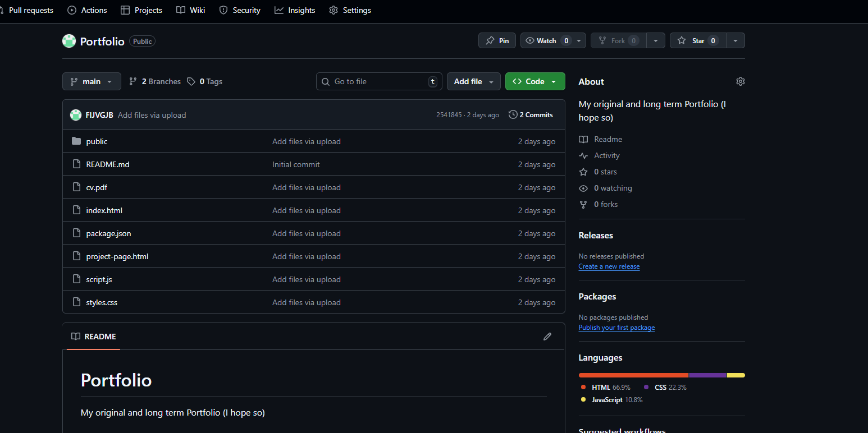Open the dropdown arrow next to Fork
Viewport: 868px width, 433px height.
[x=656, y=40]
